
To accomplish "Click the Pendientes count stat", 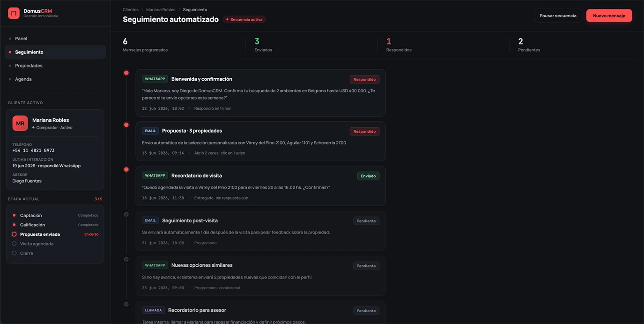I will click(529, 45).
